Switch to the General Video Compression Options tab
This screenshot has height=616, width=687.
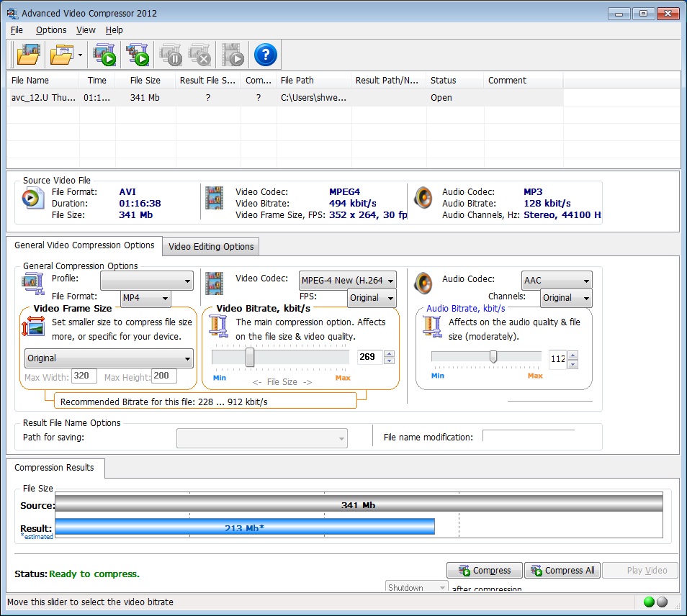pos(85,245)
